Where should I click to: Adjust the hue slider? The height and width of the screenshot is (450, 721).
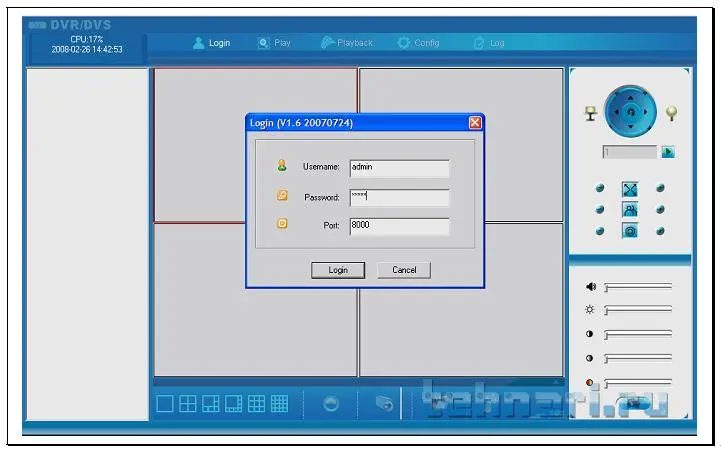click(638, 383)
